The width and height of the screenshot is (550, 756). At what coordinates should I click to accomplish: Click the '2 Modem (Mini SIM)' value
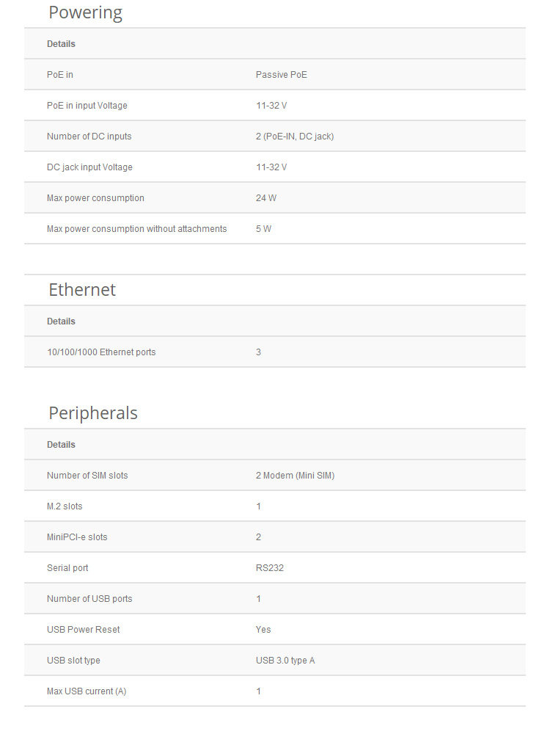[295, 476]
